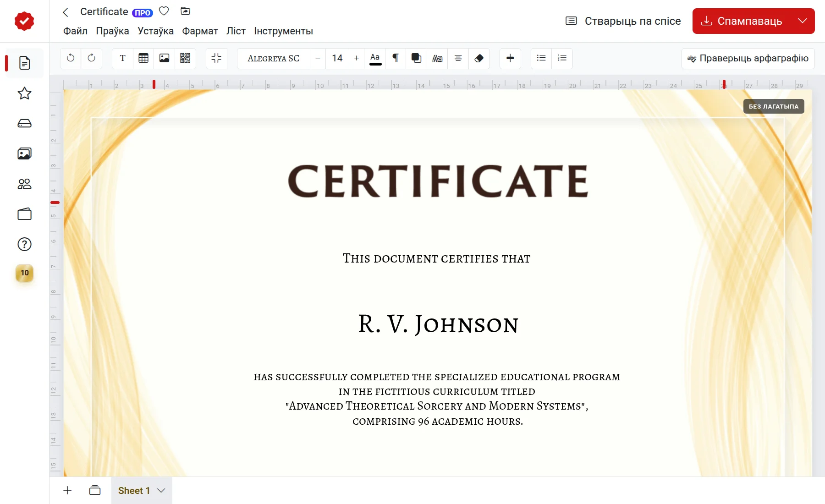The image size is (825, 504).
Task: Select the eraser clear-formatting tool
Action: [479, 58]
